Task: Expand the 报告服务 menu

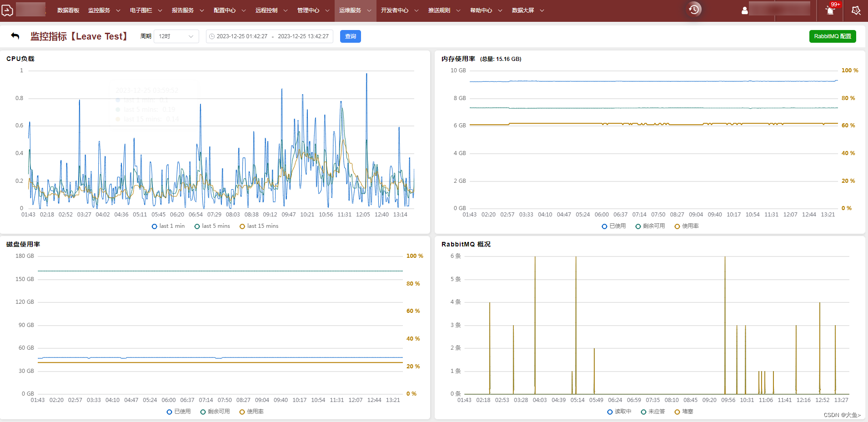Action: coord(188,10)
